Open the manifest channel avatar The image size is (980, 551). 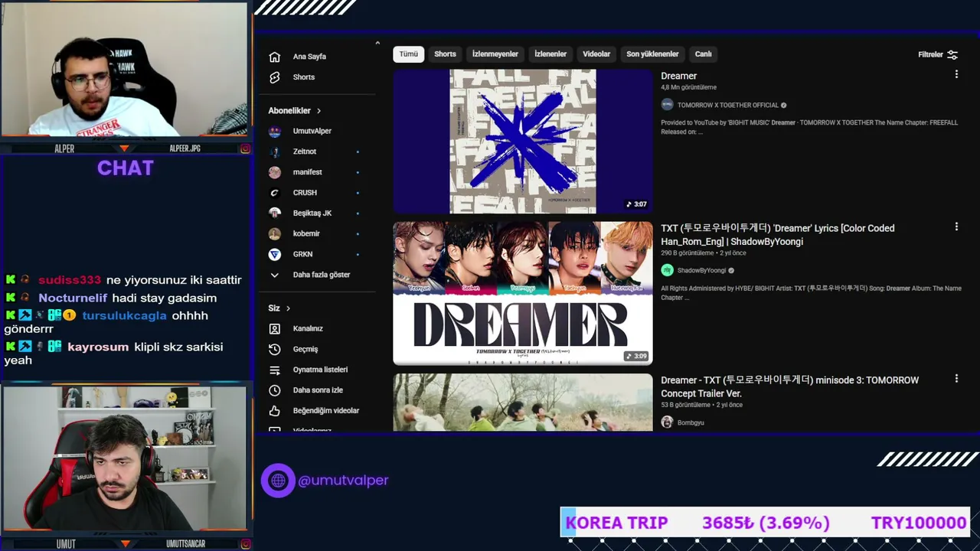pos(275,172)
